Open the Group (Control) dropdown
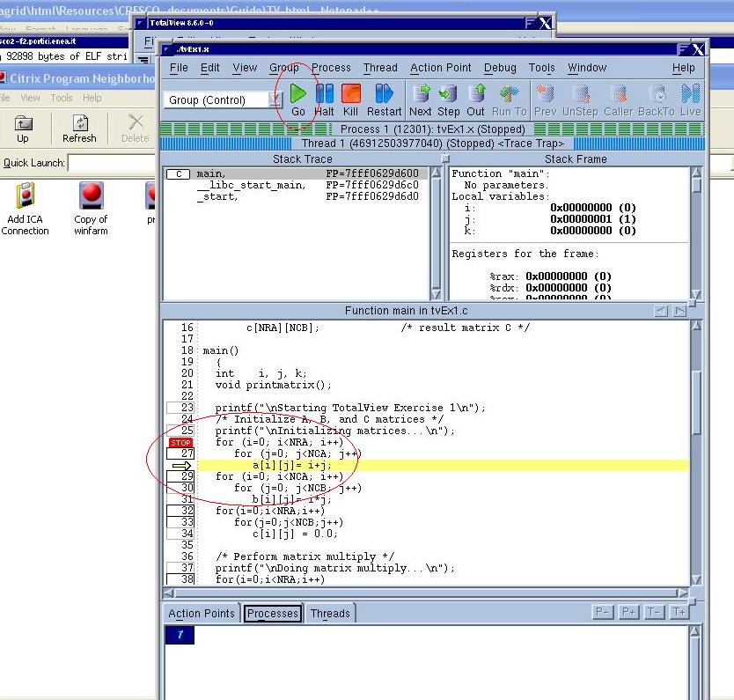Screen dimensions: 734x700 click(x=275, y=99)
